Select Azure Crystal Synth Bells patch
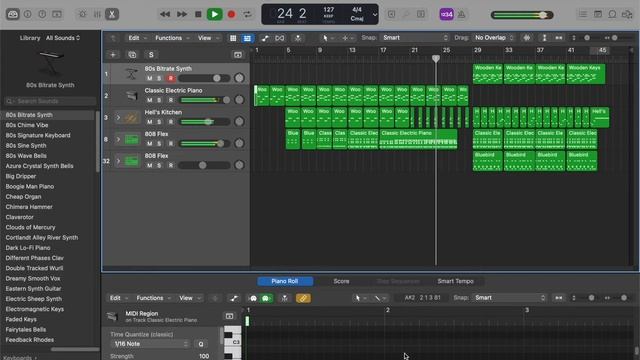 click(x=40, y=166)
